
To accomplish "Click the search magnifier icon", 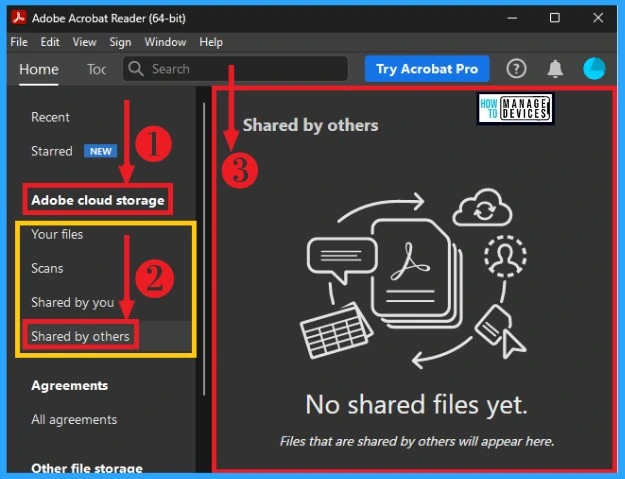I will pyautogui.click(x=136, y=69).
